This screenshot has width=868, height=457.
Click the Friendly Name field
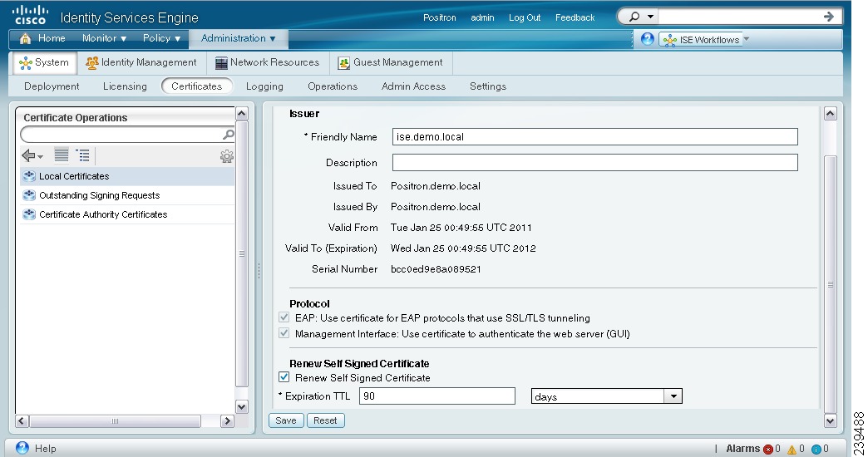(595, 136)
